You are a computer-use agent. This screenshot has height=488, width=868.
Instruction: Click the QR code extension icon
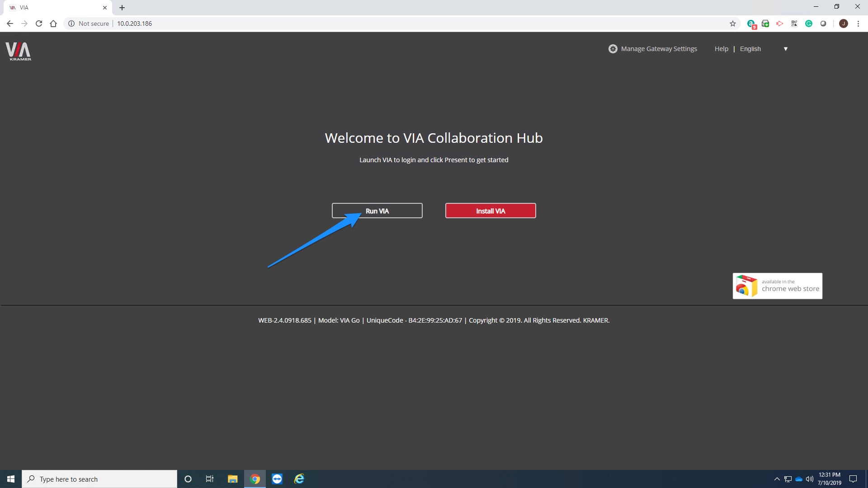click(794, 23)
